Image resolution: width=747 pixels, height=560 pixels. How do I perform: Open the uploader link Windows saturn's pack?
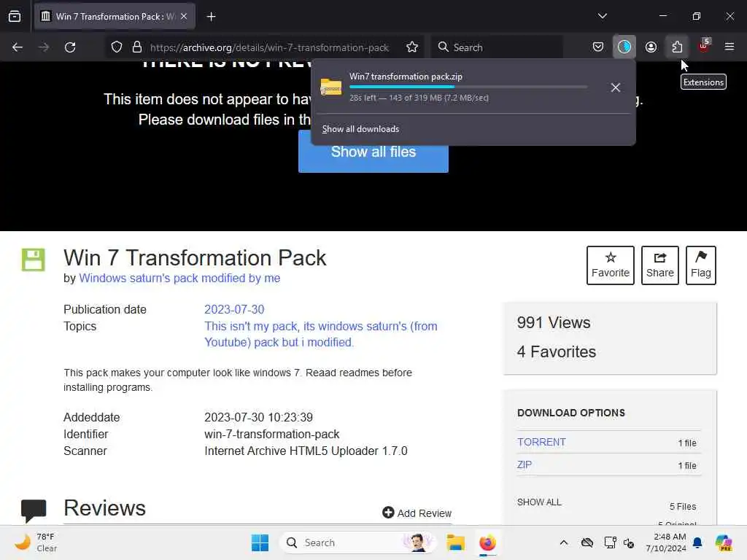(179, 278)
